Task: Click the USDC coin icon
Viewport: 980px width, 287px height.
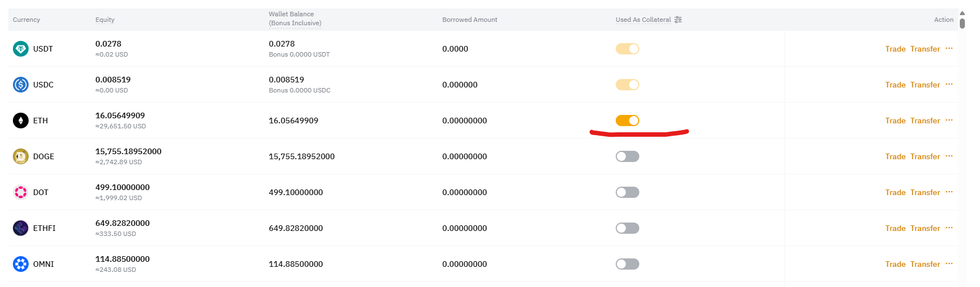Action: 21,85
